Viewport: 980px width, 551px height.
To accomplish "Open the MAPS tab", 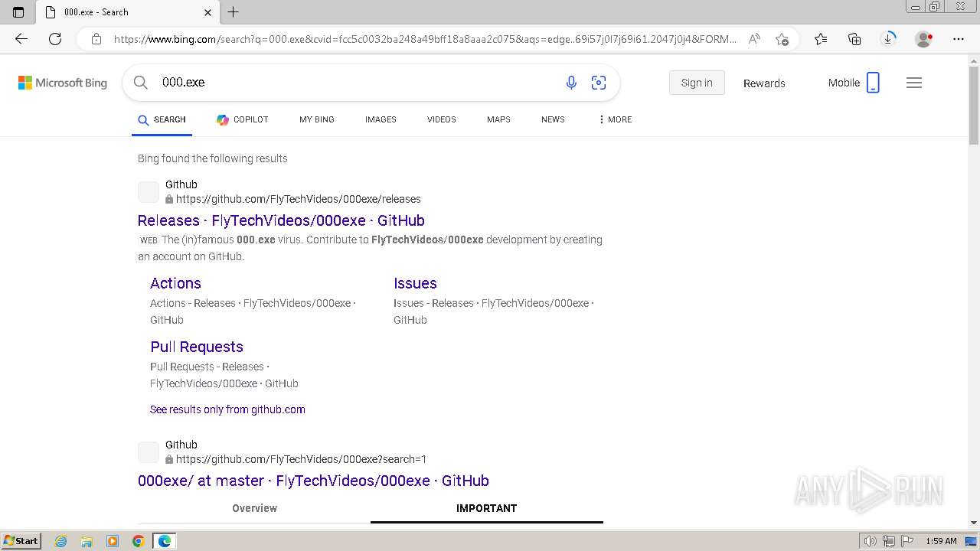I will (498, 119).
